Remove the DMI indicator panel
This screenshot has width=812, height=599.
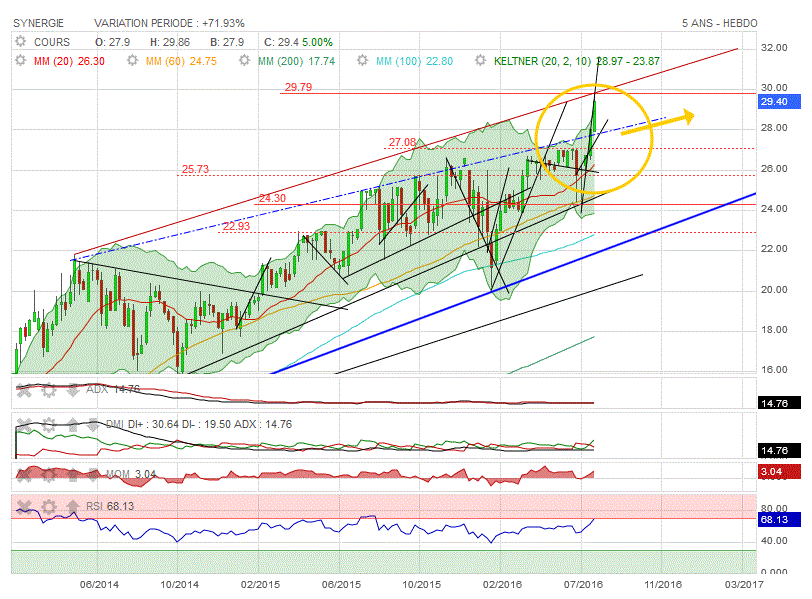click(24, 425)
